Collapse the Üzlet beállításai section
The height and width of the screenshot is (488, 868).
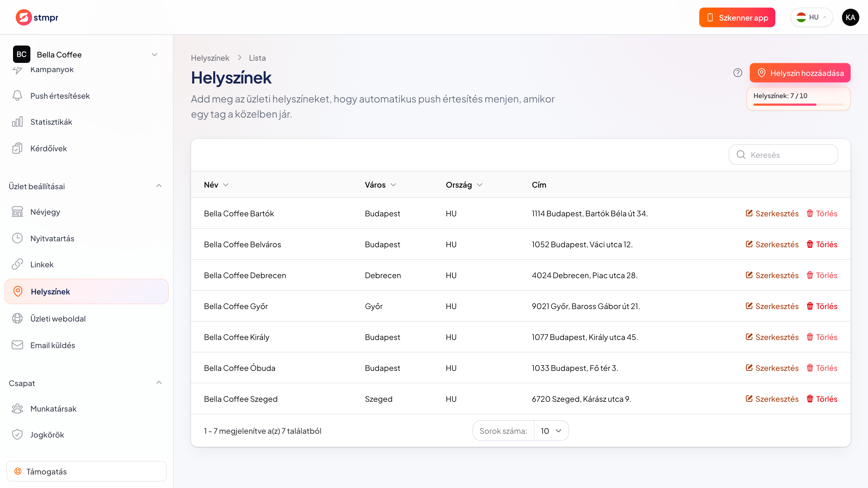coord(159,186)
